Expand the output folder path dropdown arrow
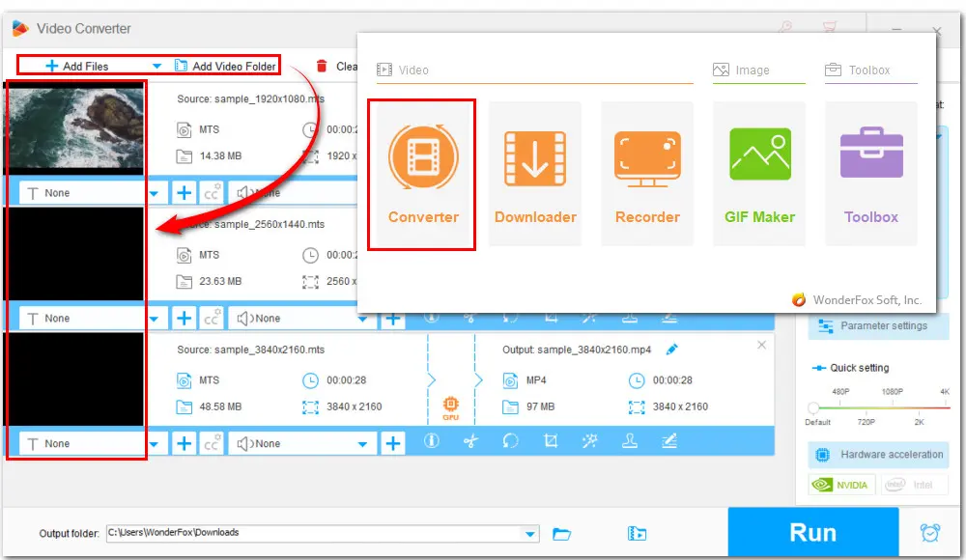The height and width of the screenshot is (560, 966). coord(529,534)
